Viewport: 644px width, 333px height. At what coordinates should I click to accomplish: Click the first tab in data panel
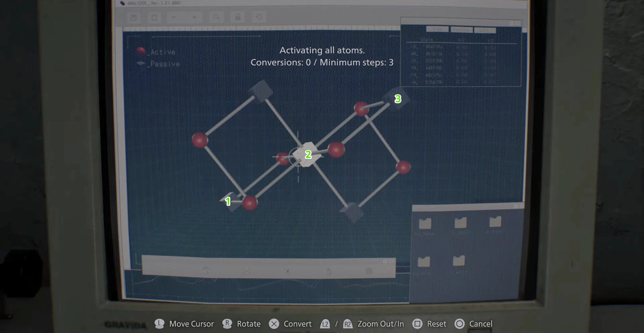click(437, 29)
